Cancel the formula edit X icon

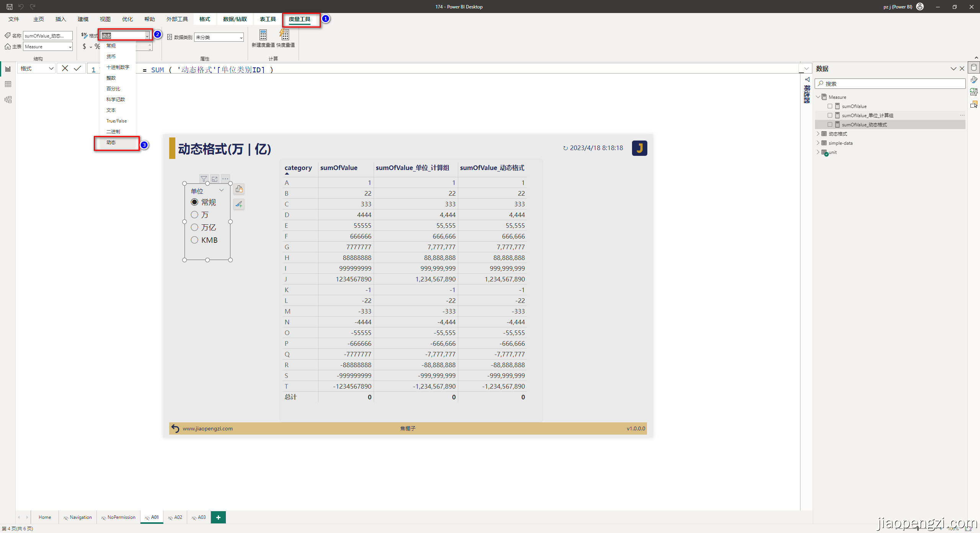click(65, 69)
